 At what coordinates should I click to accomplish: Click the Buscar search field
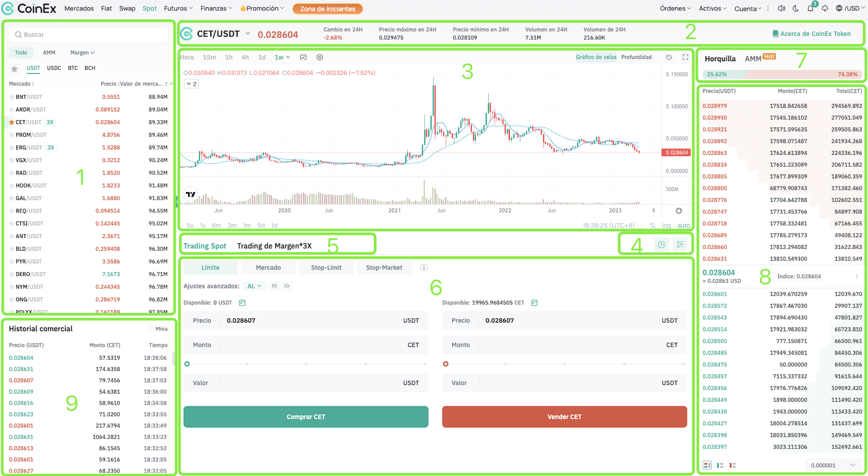pos(89,35)
